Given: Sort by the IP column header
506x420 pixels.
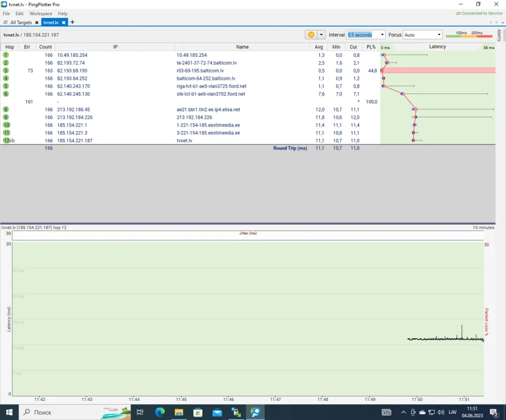Looking at the screenshot, I should pyautogui.click(x=115, y=47).
